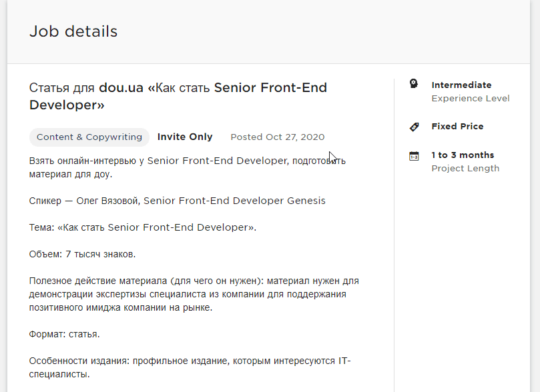Image resolution: width=540 pixels, height=392 pixels.
Task: Click the Posted Oct 27, 2020 date
Action: tap(278, 137)
